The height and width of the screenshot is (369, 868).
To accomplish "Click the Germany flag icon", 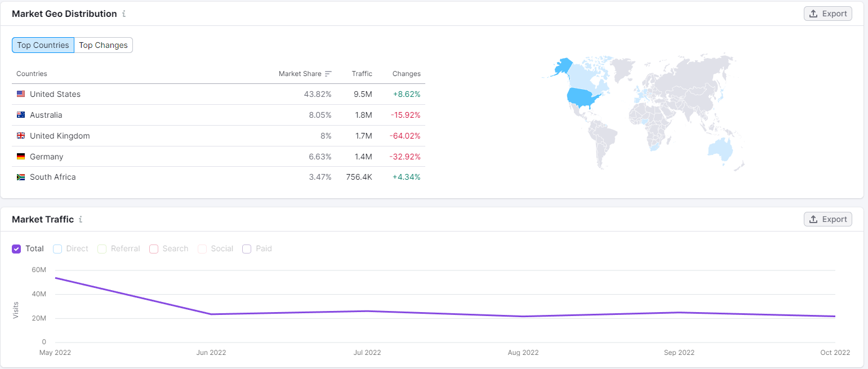I will [x=21, y=157].
